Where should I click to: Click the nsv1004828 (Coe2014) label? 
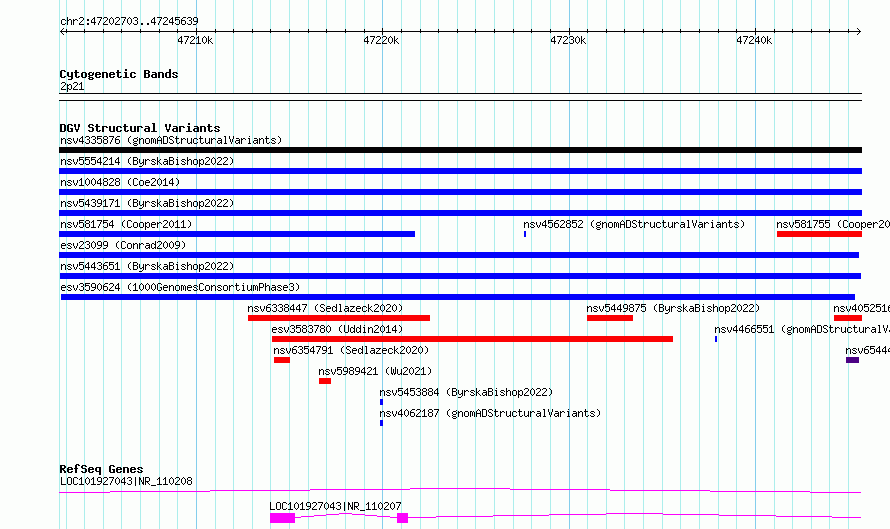coord(120,182)
